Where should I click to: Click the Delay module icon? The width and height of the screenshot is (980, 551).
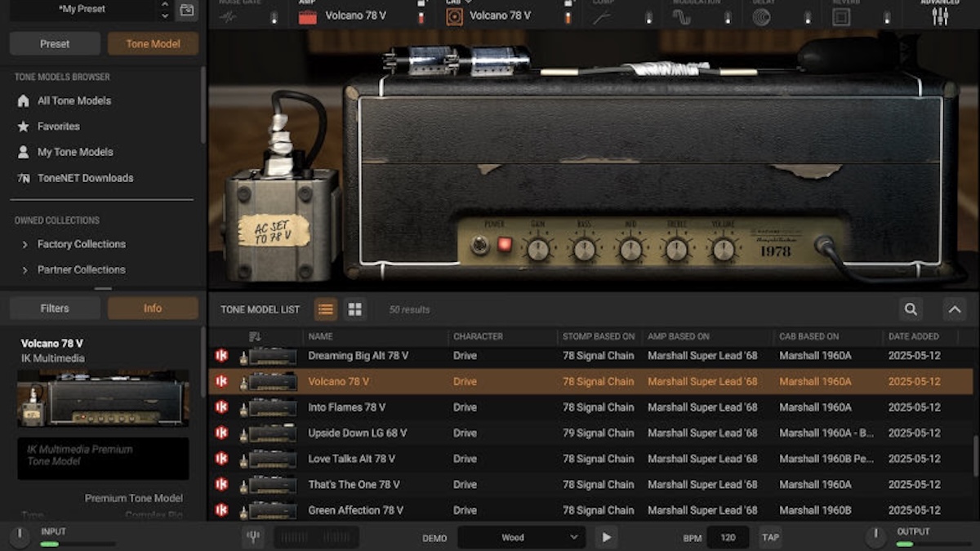761,17
